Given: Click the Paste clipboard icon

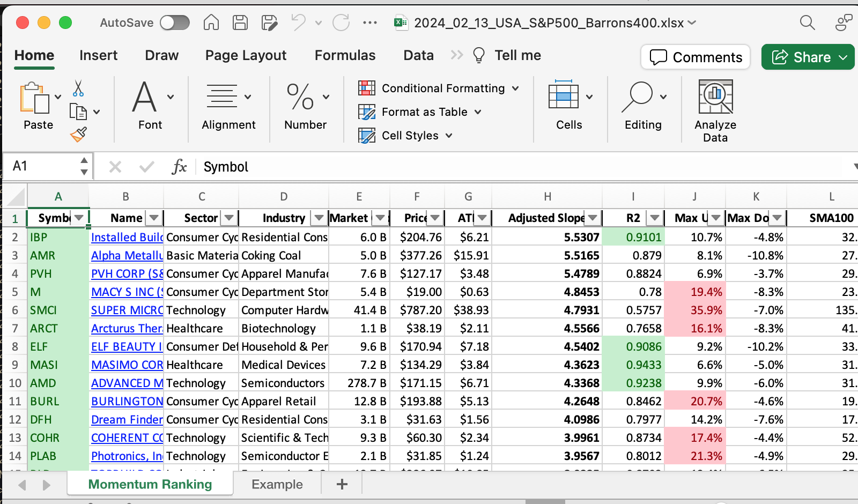Looking at the screenshot, I should click(x=34, y=98).
